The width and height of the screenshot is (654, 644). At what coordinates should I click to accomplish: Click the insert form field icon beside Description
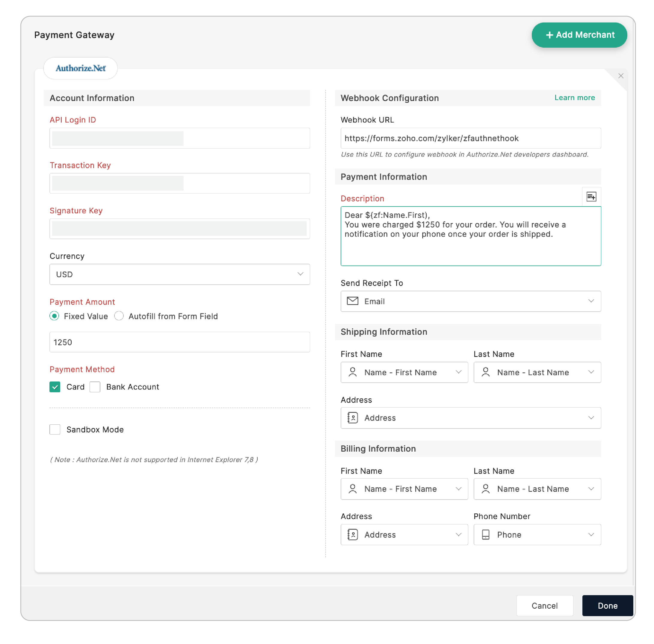click(x=591, y=196)
